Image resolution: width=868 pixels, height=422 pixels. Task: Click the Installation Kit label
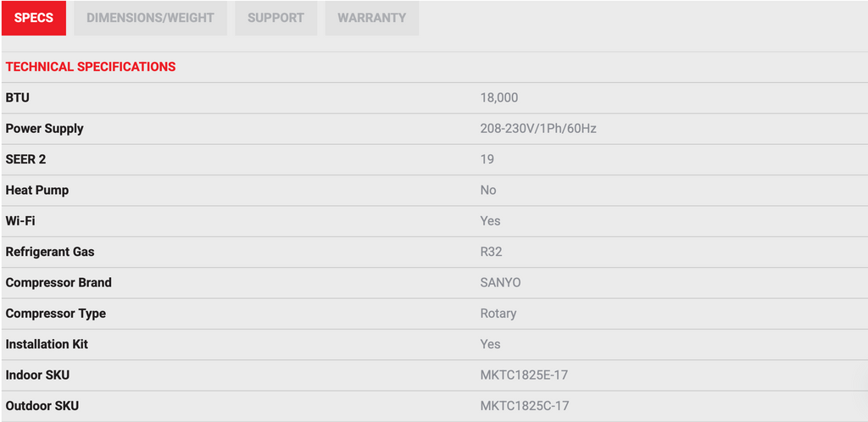point(47,344)
